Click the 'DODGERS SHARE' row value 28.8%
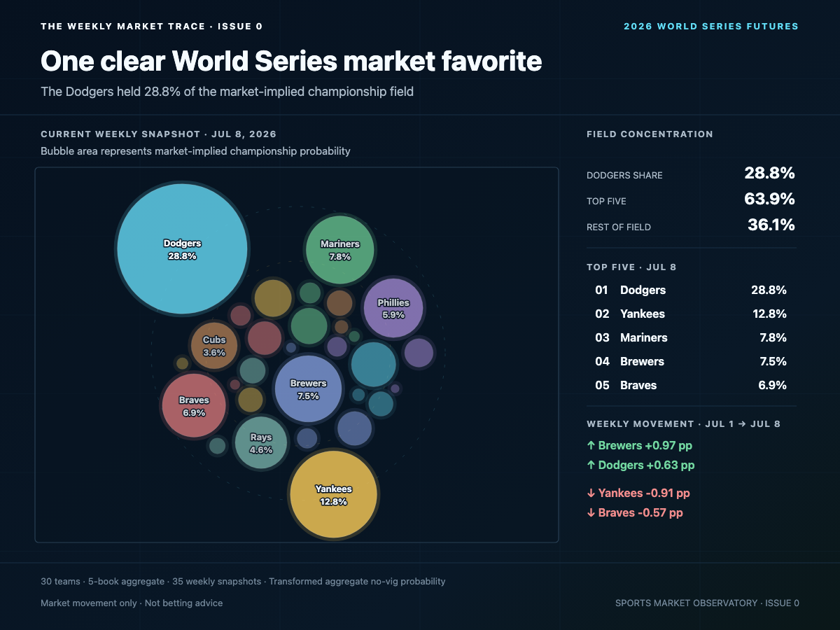 [x=769, y=174]
